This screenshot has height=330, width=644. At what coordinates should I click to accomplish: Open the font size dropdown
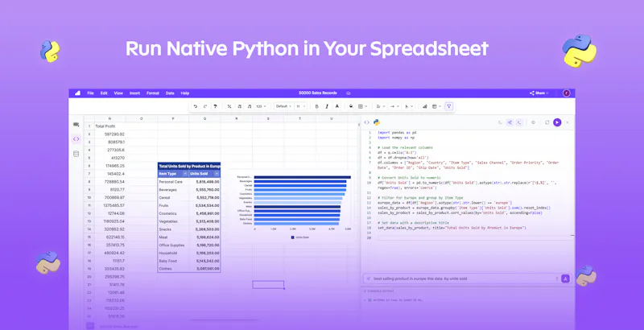pos(301,106)
